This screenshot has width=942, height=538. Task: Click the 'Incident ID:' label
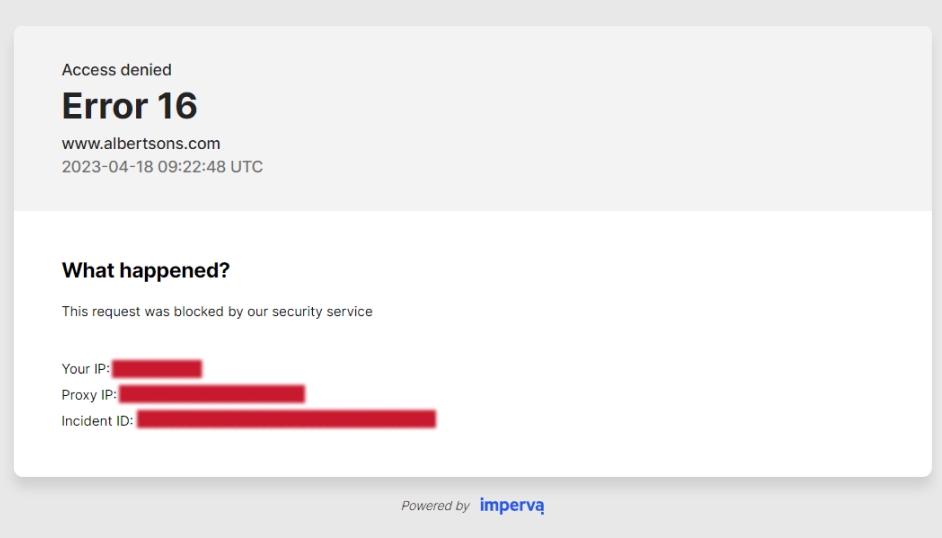(x=97, y=421)
